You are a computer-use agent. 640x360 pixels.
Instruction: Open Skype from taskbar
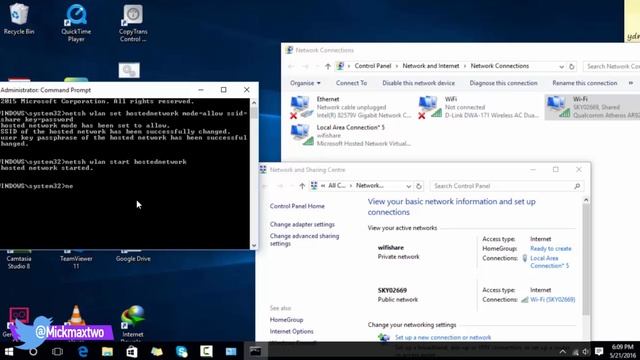pyautogui.click(x=182, y=351)
